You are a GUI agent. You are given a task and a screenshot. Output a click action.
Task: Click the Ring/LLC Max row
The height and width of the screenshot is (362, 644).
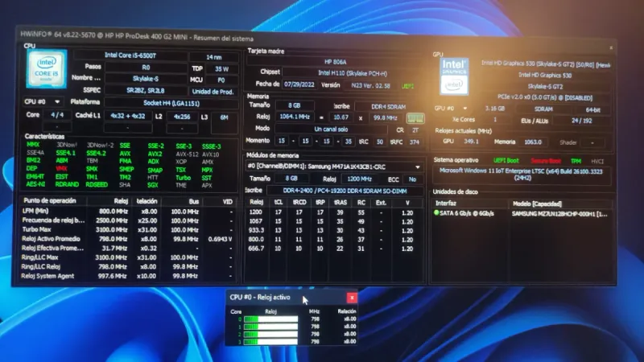point(128,257)
